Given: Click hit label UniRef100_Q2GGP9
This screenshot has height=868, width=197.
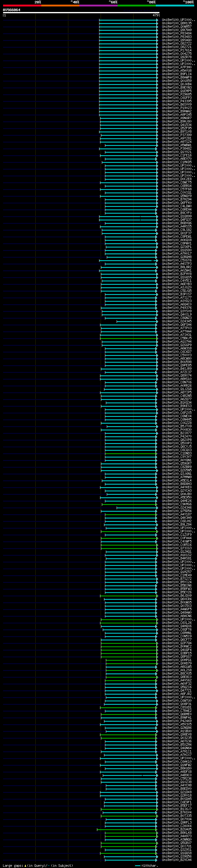Looking at the screenshot, I should tap(177, 345).
